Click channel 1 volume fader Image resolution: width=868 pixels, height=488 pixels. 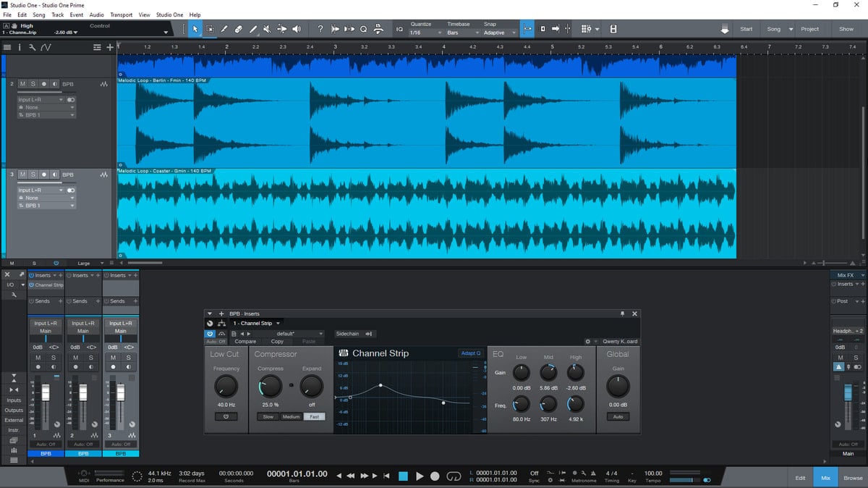tap(46, 392)
